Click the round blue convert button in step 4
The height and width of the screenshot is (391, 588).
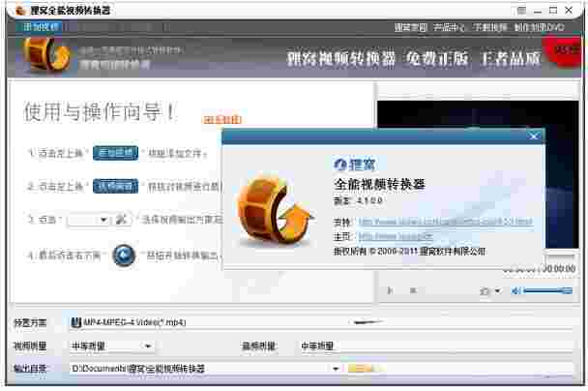tap(124, 256)
